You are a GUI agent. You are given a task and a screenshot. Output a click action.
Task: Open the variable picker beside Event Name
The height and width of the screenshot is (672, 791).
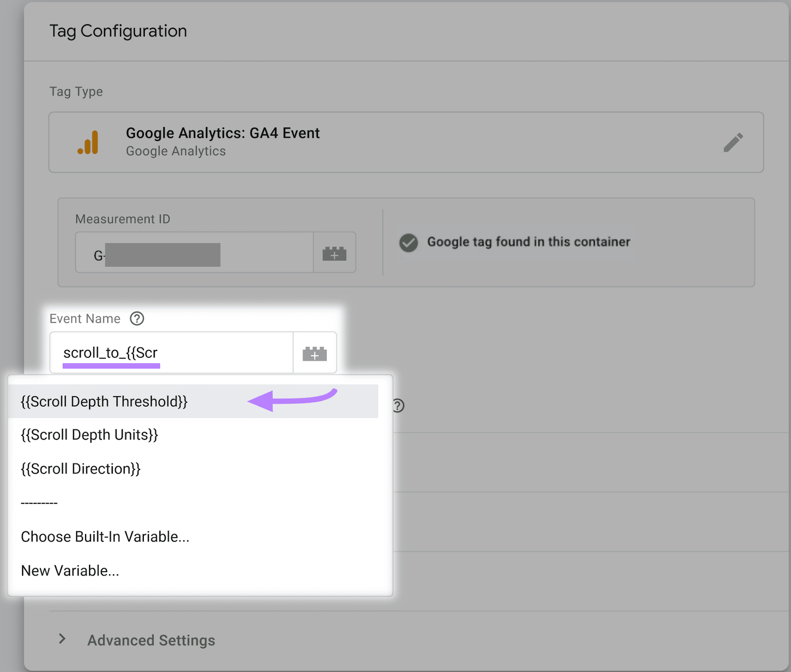point(315,352)
